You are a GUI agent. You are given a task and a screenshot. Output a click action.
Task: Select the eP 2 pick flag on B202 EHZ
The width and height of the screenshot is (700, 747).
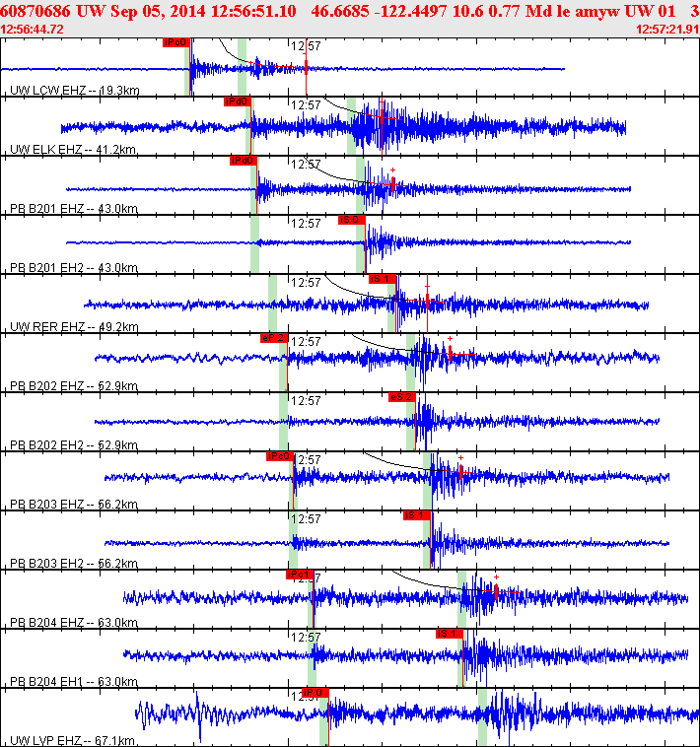tap(273, 338)
